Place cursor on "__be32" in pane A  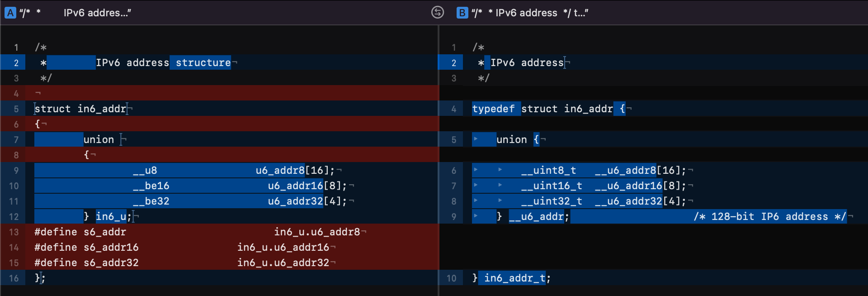point(151,201)
